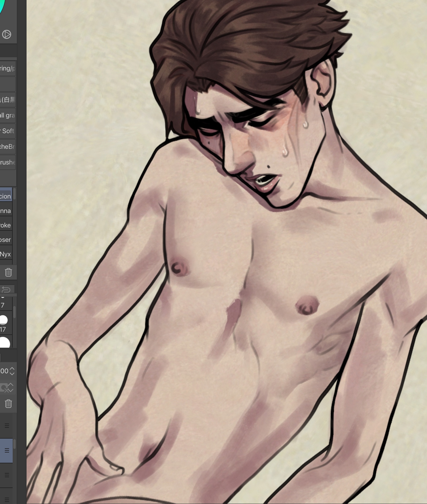Choose the 'Nyx' brush from list
Viewport: 427px width, 504px height.
click(x=6, y=254)
